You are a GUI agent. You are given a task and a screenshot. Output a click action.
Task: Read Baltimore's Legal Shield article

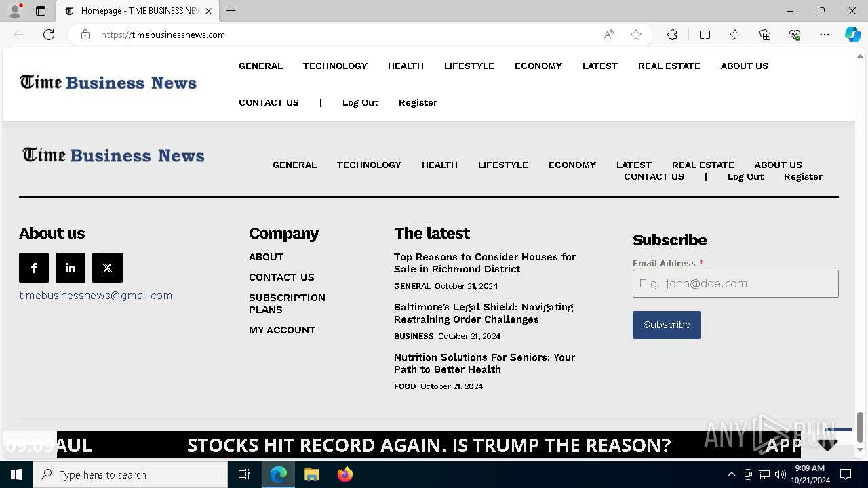pyautogui.click(x=484, y=313)
